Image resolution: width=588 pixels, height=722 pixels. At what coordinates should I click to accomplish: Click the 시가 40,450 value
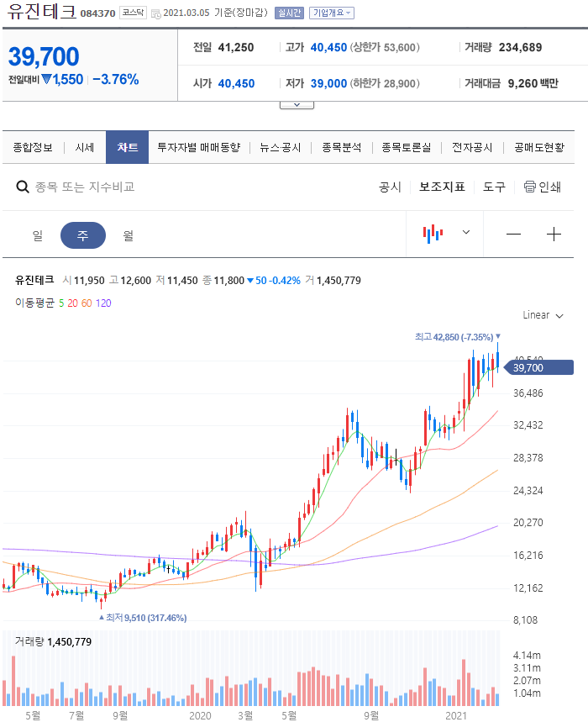coord(236,83)
